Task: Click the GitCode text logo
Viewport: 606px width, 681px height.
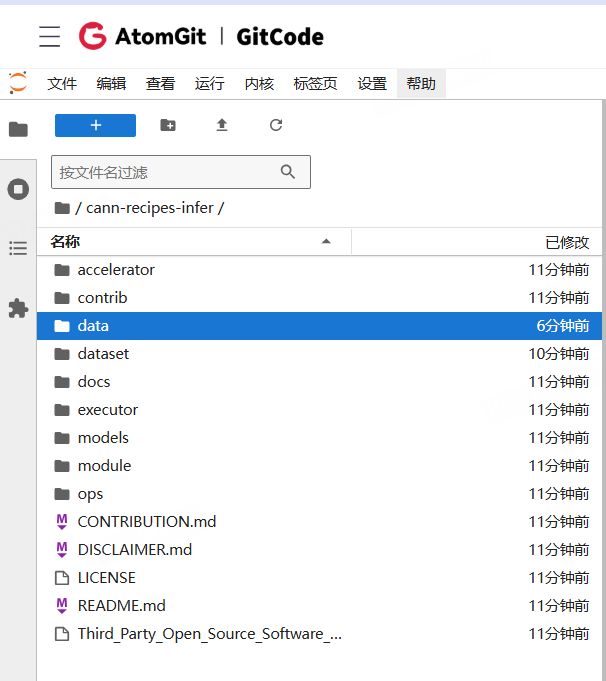Action: 280,36
